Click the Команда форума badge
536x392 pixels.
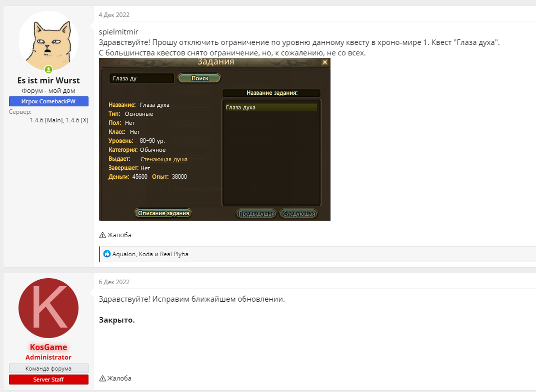pyautogui.click(x=48, y=369)
